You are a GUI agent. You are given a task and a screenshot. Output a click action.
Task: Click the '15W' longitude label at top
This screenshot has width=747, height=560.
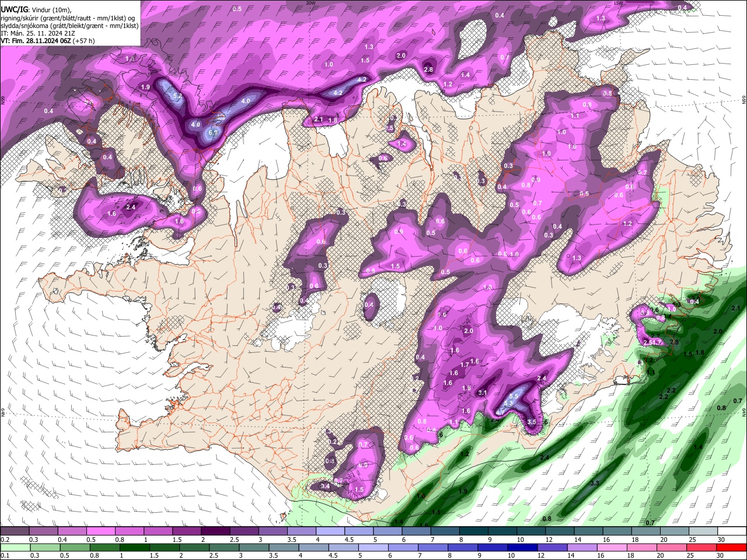coord(619,3)
